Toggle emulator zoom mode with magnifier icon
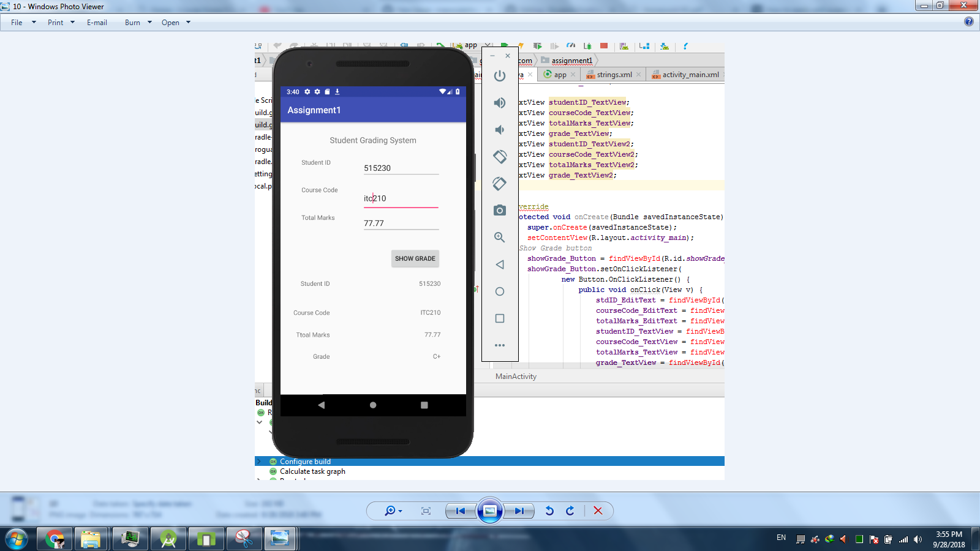 point(499,237)
